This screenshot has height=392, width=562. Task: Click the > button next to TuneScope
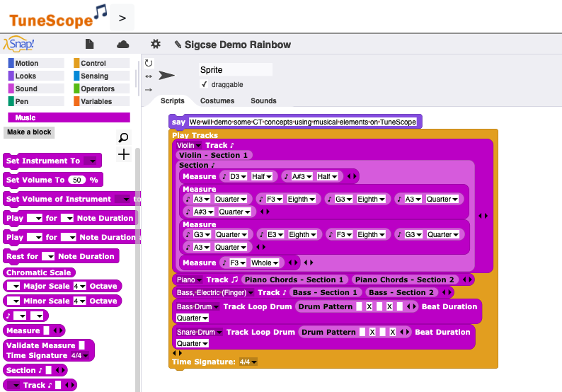(122, 18)
